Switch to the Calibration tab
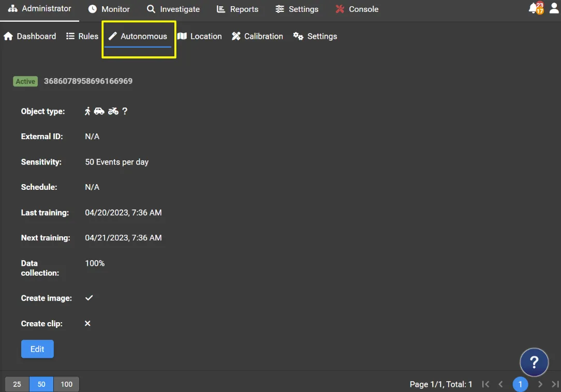561x392 pixels. tap(257, 36)
